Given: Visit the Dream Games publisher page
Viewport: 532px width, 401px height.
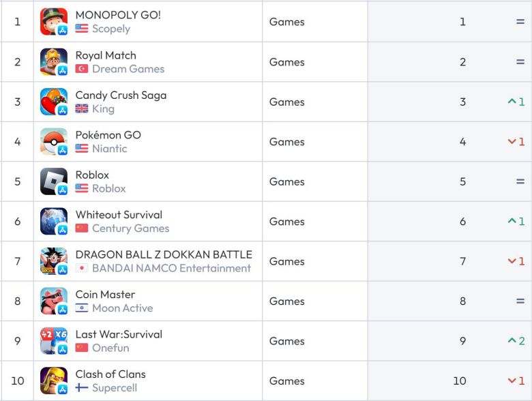Looking at the screenshot, I should tap(128, 69).
